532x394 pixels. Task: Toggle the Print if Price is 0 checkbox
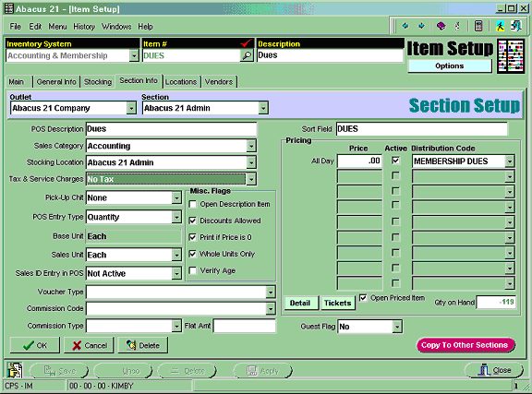tap(193, 237)
